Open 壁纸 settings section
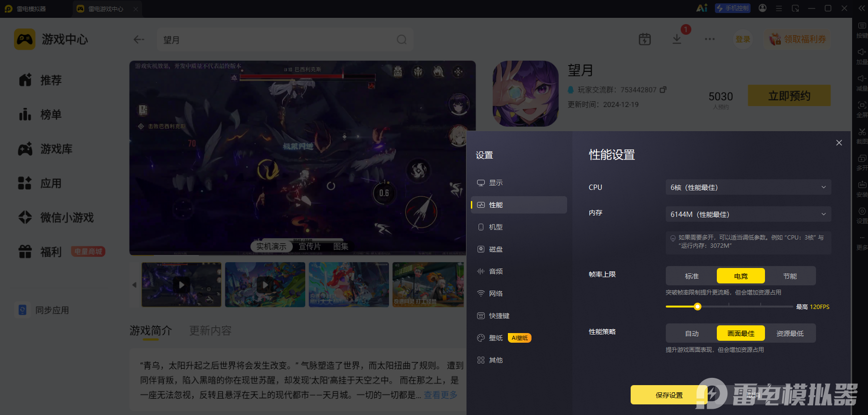 coord(519,338)
